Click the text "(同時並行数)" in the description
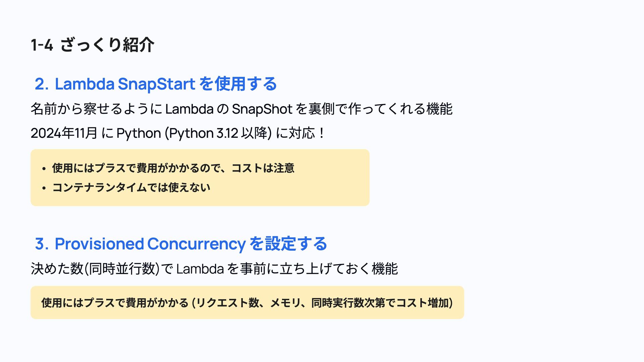Viewport: 644px width, 362px height. (x=122, y=268)
